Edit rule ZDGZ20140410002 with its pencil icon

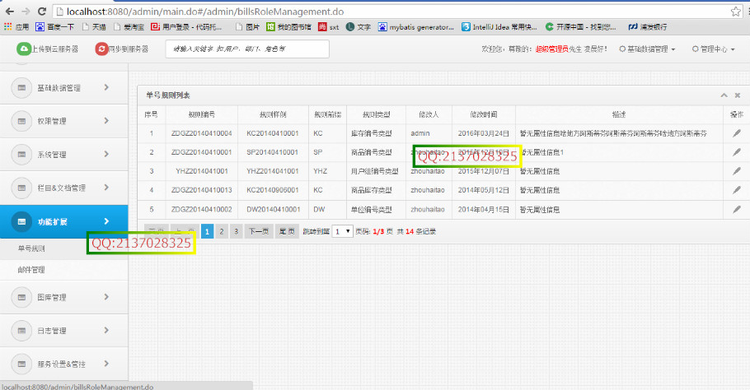tap(737, 209)
